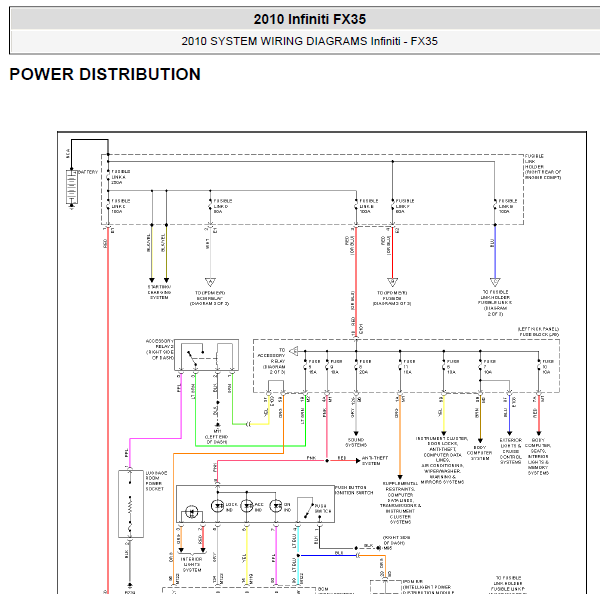Click the "Push Button Ignition Switch" label
This screenshot has height=594, width=600.
pyautogui.click(x=354, y=490)
